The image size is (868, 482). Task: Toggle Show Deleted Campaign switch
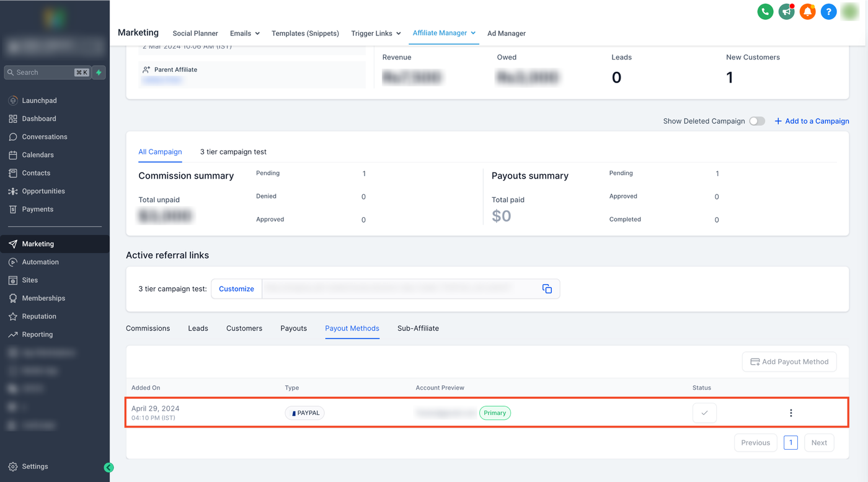[x=756, y=121]
